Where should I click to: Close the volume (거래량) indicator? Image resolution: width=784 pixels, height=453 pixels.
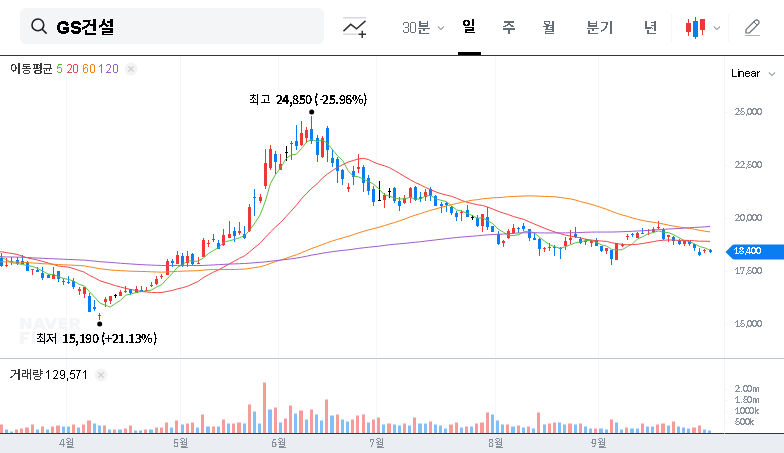103,374
